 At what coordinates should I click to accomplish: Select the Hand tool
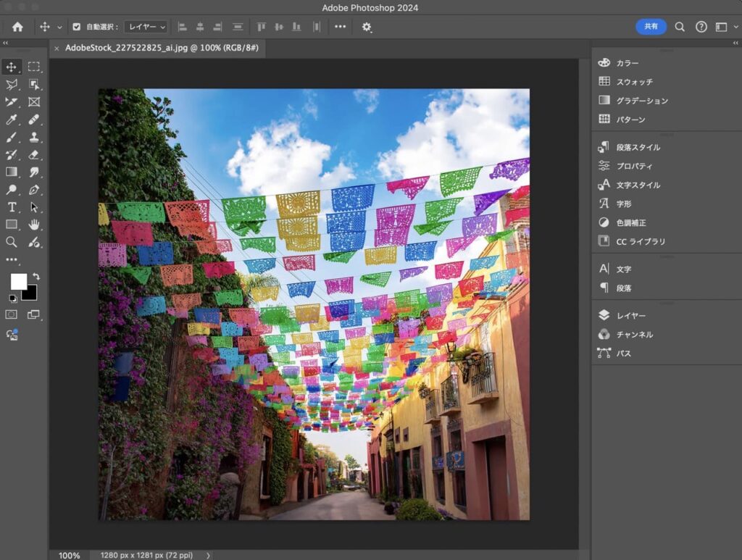pyautogui.click(x=34, y=225)
